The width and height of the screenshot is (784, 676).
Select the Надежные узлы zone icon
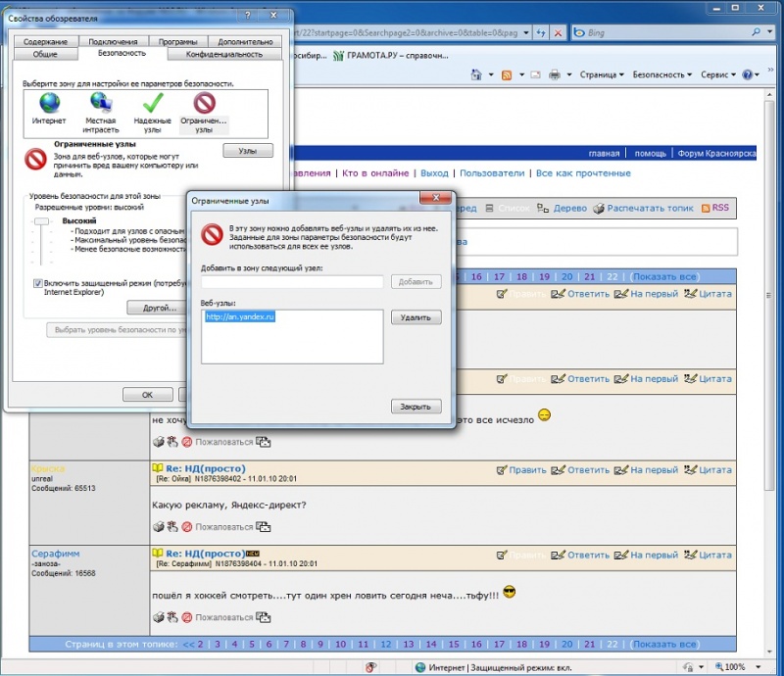coord(152,103)
